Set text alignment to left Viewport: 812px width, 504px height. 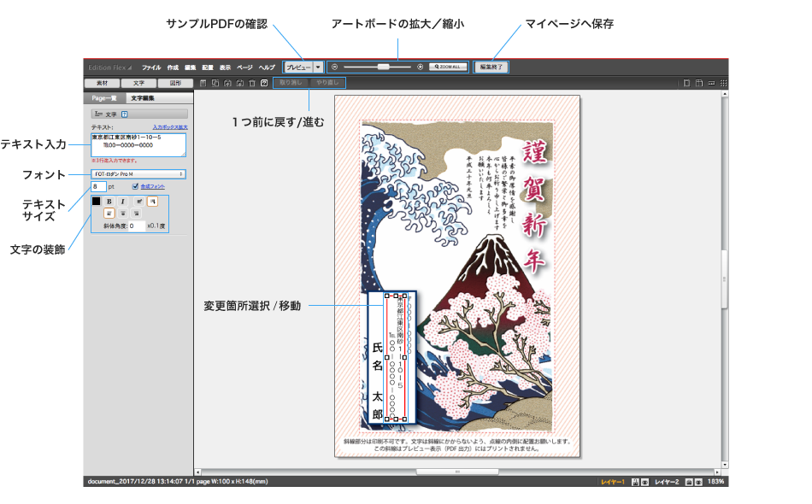point(109,214)
